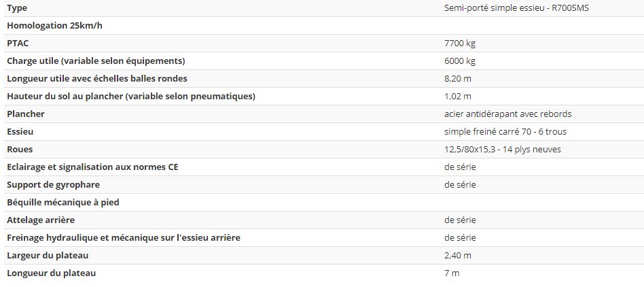Viewport: 644px width, 287px height.
Task: Click the 'Essieu' row label
Action: point(20,131)
